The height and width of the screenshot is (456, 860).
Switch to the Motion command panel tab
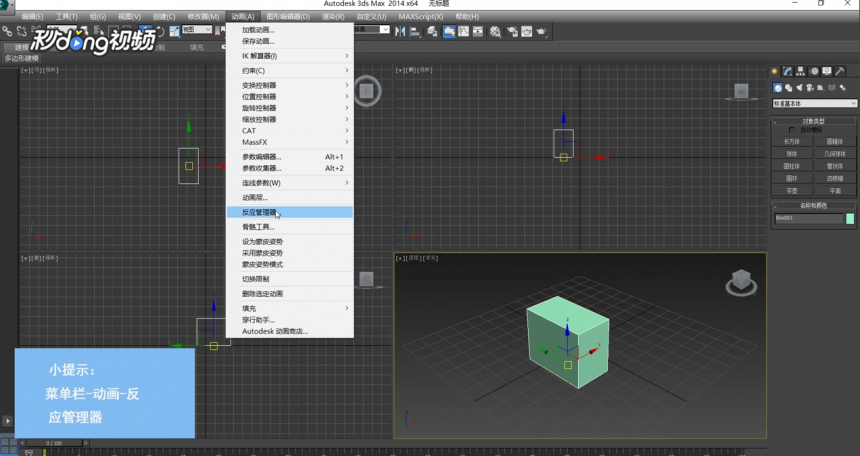[x=814, y=71]
